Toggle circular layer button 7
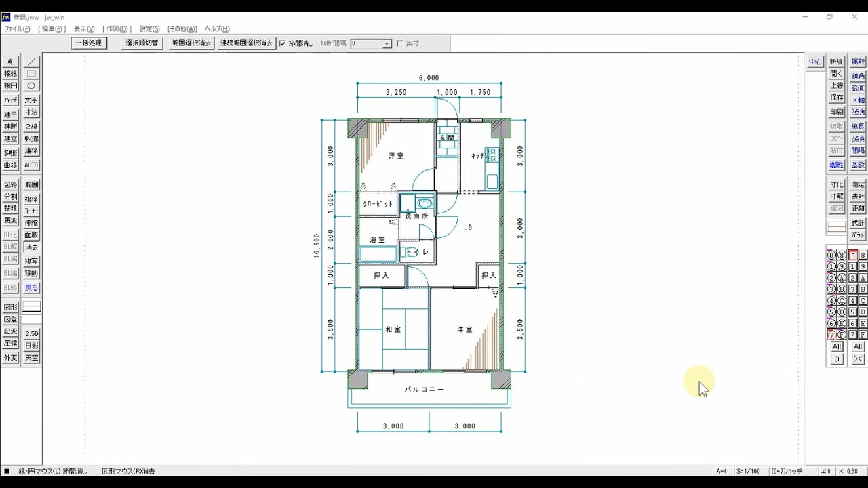Image resolution: width=868 pixels, height=488 pixels. tap(831, 335)
